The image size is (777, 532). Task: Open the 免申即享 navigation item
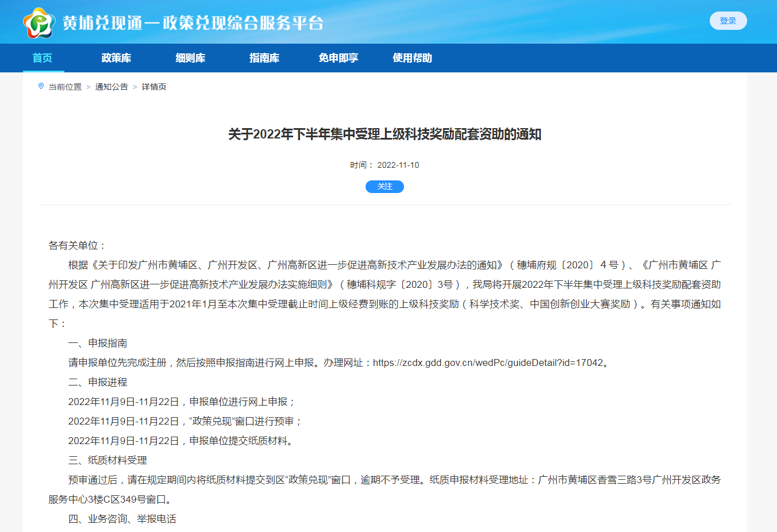pos(339,58)
